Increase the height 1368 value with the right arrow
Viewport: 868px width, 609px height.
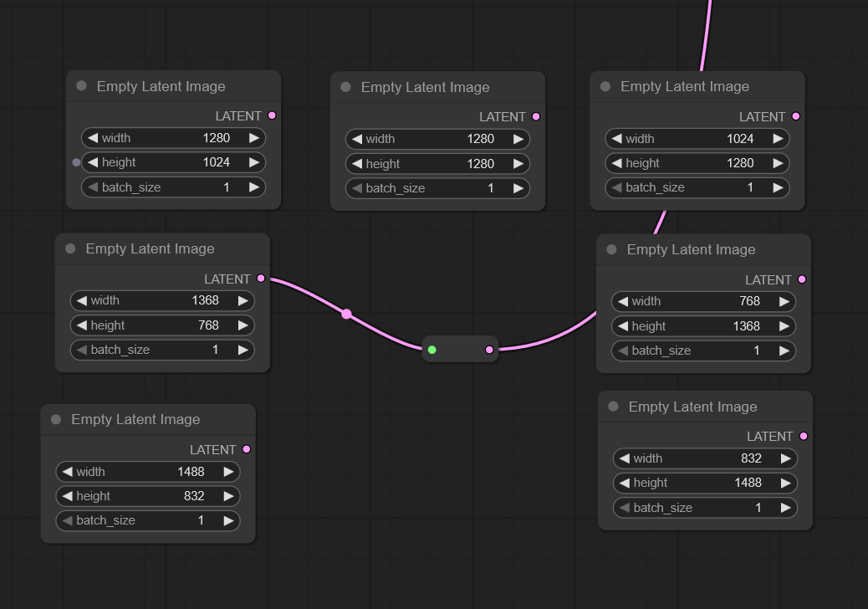(x=784, y=326)
